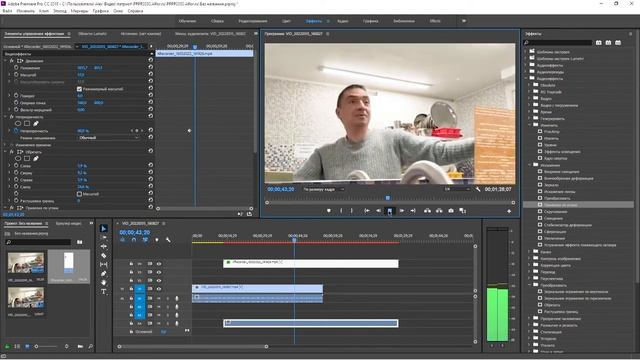Draw a rectangle mask for Crop effect
640x360 pixels.
(x=27, y=158)
